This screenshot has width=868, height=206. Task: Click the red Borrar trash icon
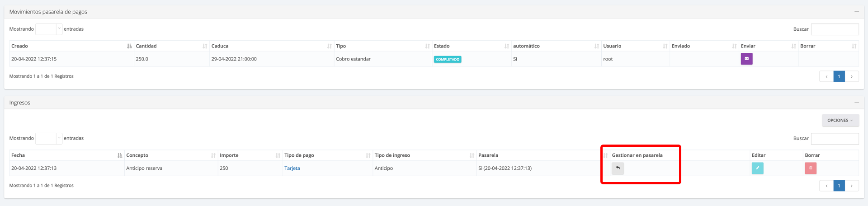pyautogui.click(x=810, y=168)
